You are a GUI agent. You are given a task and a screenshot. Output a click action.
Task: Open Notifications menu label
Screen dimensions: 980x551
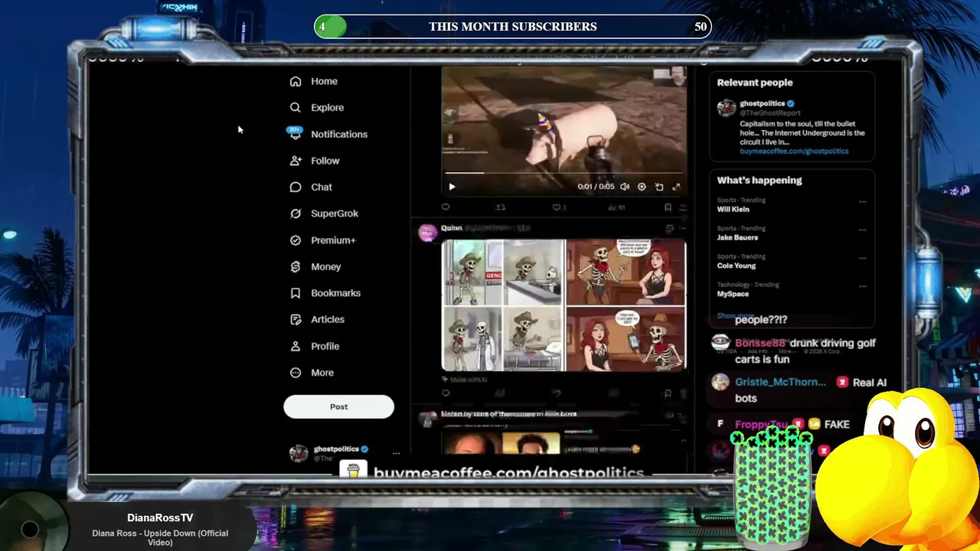339,134
